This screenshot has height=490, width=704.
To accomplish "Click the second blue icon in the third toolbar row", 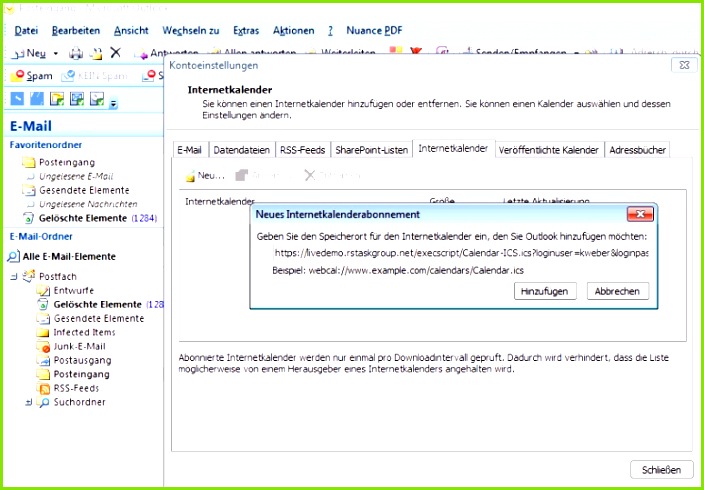I will pyautogui.click(x=37, y=98).
